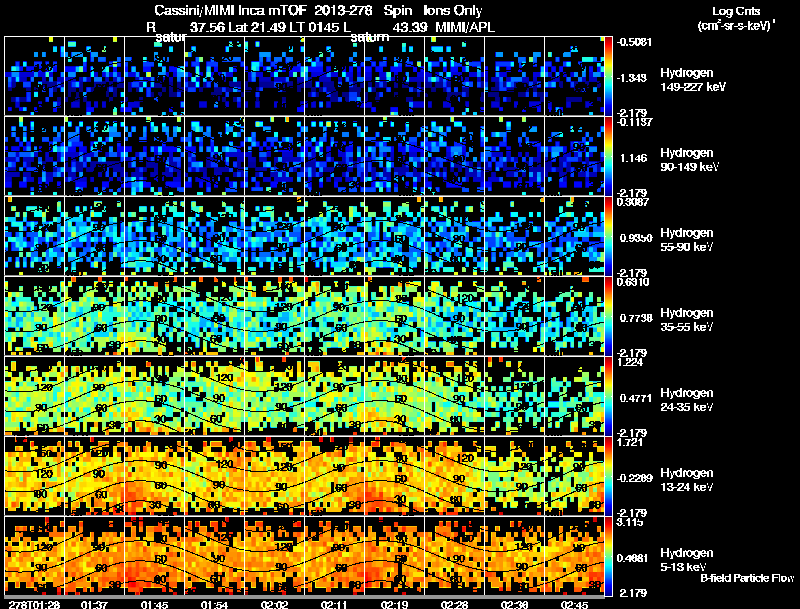Click the '-0.2289' colorbar value
Screen dimensions: 800x609
click(634, 478)
